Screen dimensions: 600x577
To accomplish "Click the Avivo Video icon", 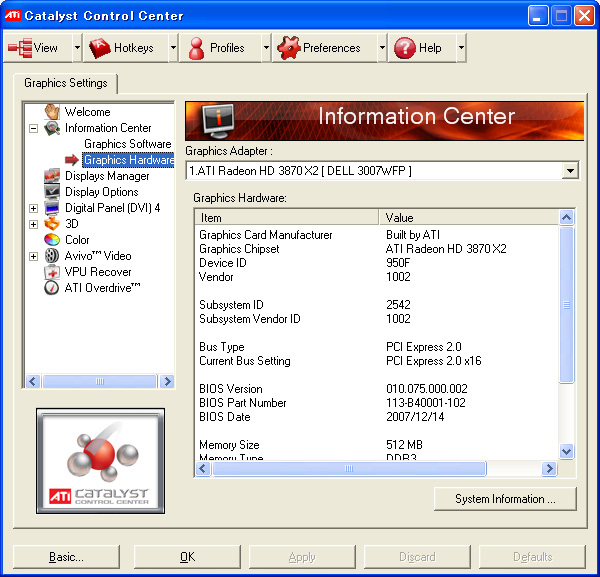I will (53, 256).
